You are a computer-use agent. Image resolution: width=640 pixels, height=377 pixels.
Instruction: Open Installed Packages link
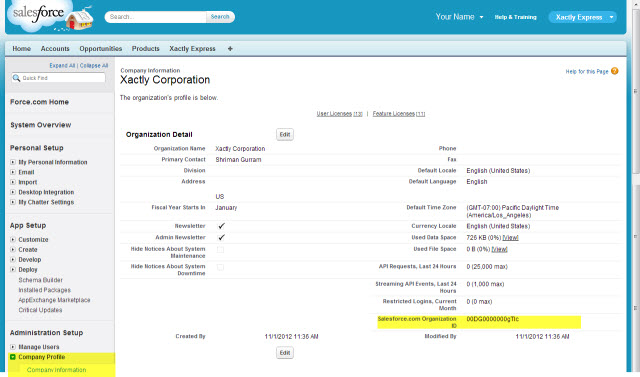coord(44,290)
